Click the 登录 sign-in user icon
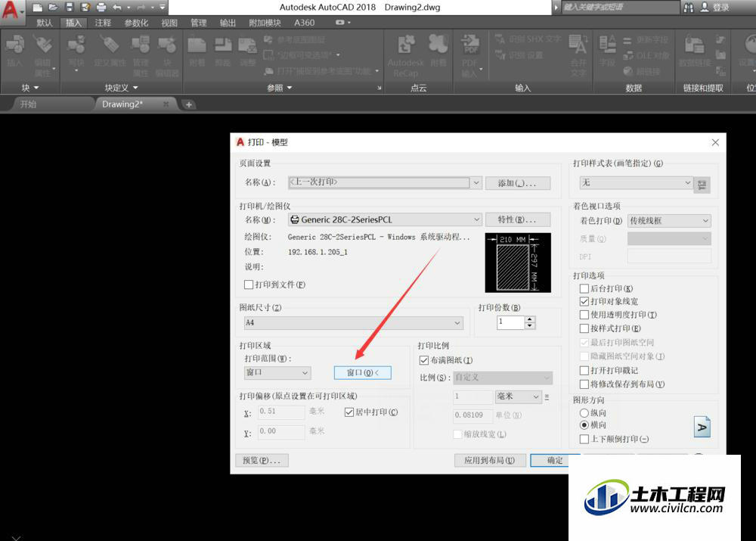The image size is (756, 541). point(705,8)
